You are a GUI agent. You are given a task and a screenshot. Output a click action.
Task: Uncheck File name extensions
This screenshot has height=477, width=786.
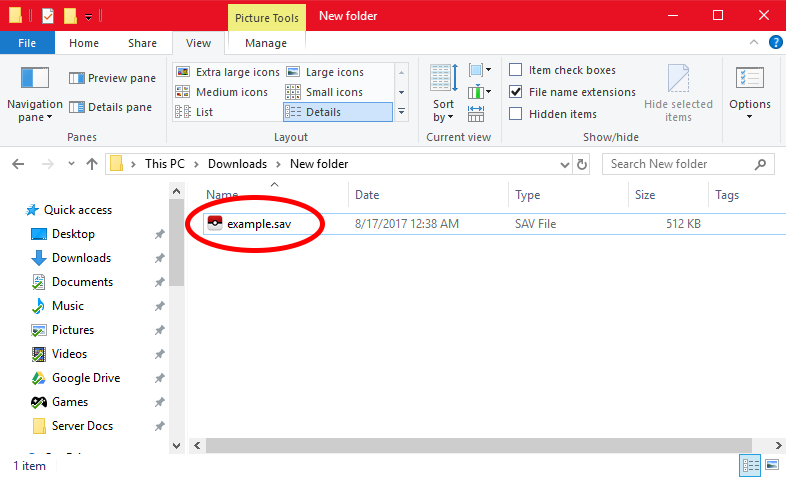[516, 92]
